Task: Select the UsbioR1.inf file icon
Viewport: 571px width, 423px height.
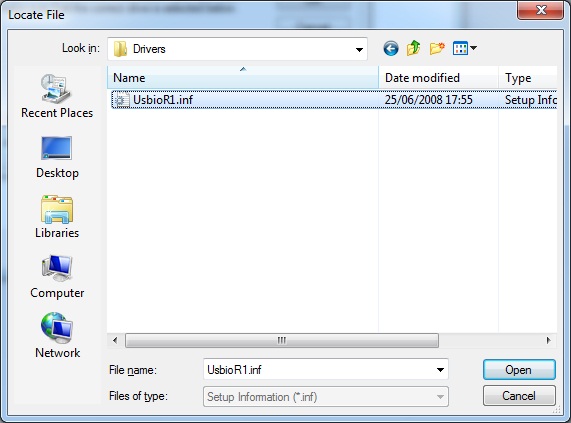Action: coord(121,99)
